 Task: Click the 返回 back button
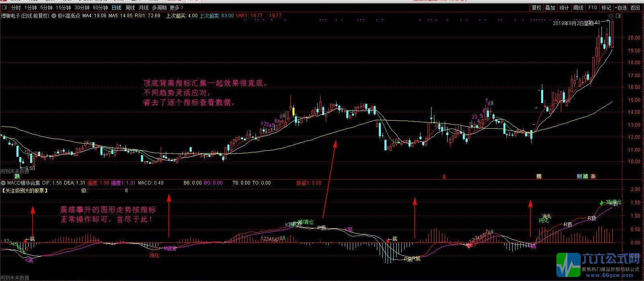(x=635, y=8)
